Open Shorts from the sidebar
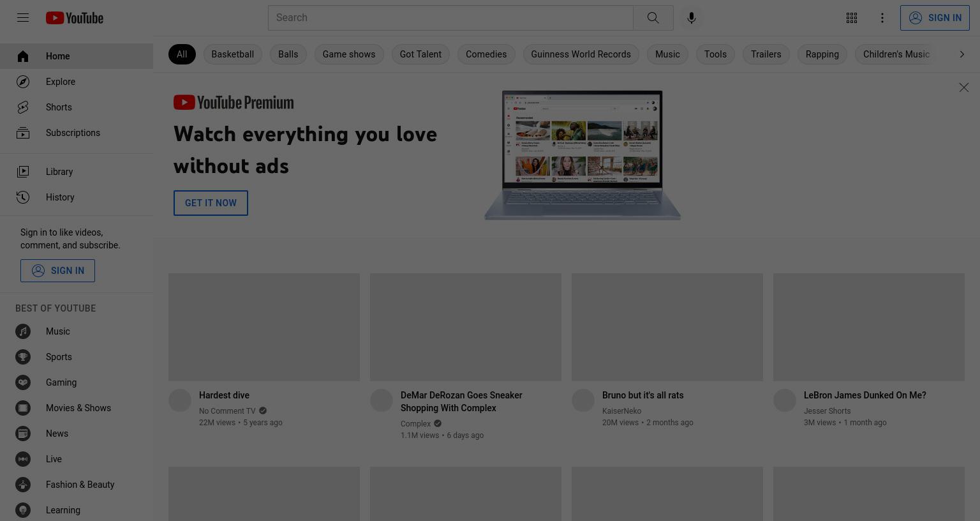980x521 pixels. (x=77, y=107)
